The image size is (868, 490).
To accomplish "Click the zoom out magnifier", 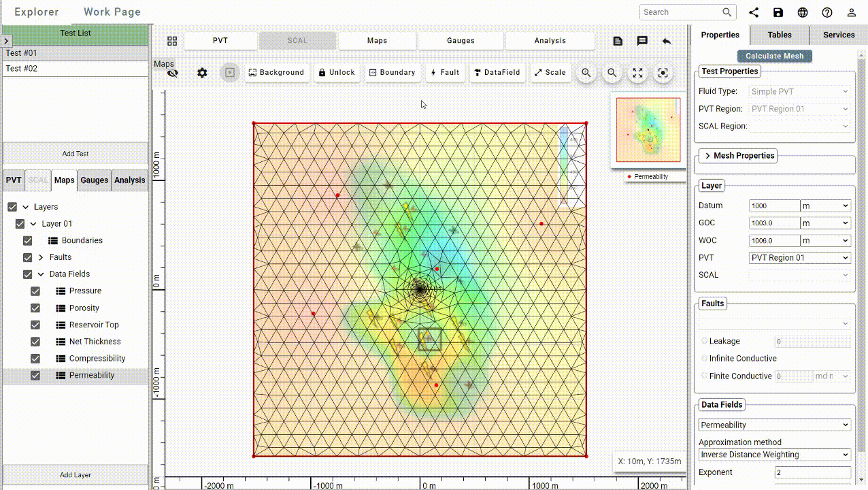I will pos(612,73).
